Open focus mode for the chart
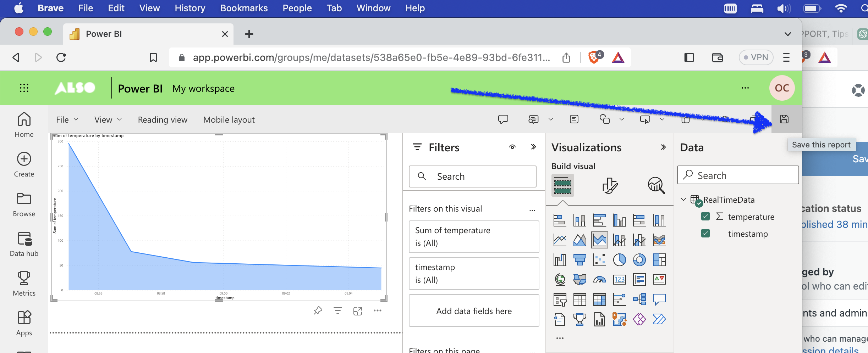 click(357, 311)
